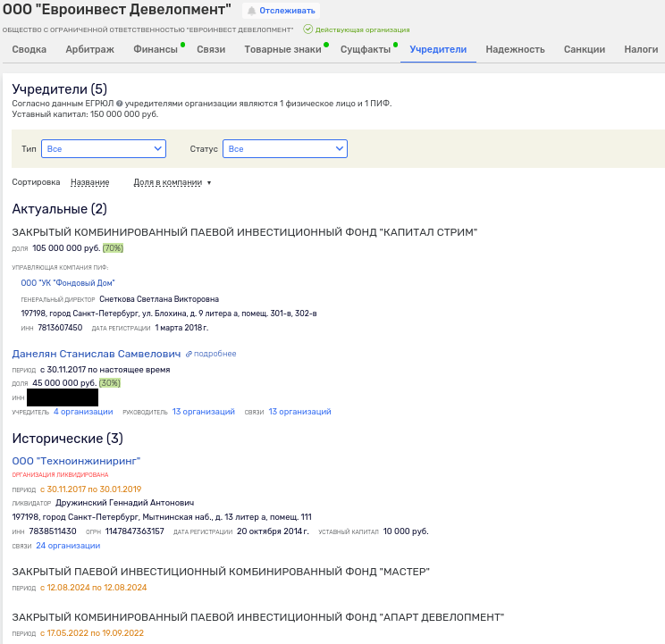The height and width of the screenshot is (644, 665).
Task: Open ООО "УК "Фондовый Дом" link
Action: [x=68, y=283]
